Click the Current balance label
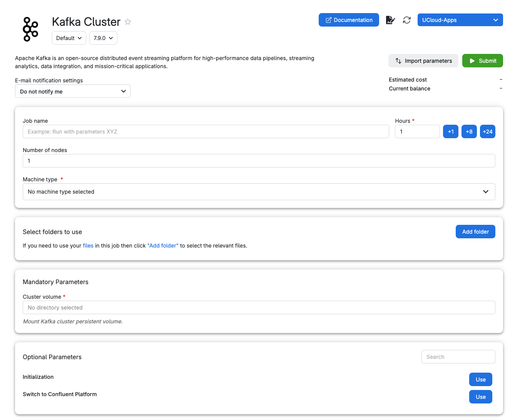The width and height of the screenshot is (520, 420). (x=410, y=89)
